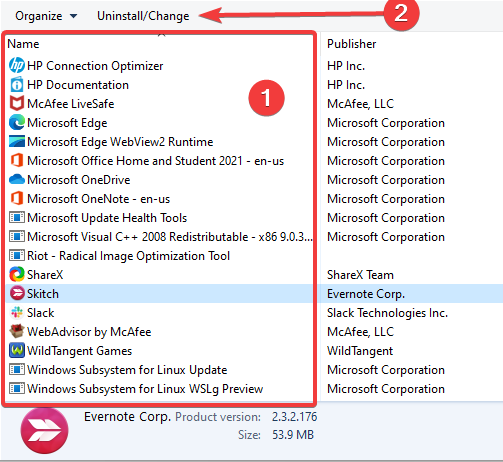The width and height of the screenshot is (503, 462).
Task: Select WebAdvisor by McAfee
Action: (89, 332)
